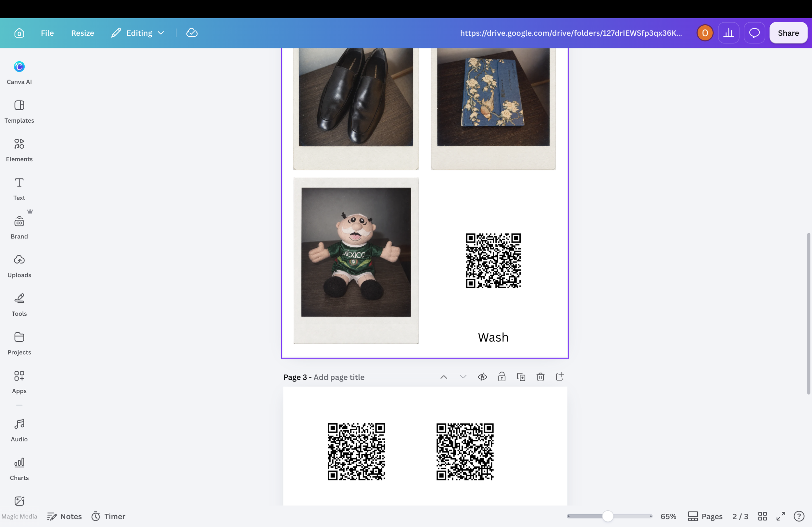Select the Wash text on the page
The width and height of the screenshot is (812, 527).
(x=493, y=337)
